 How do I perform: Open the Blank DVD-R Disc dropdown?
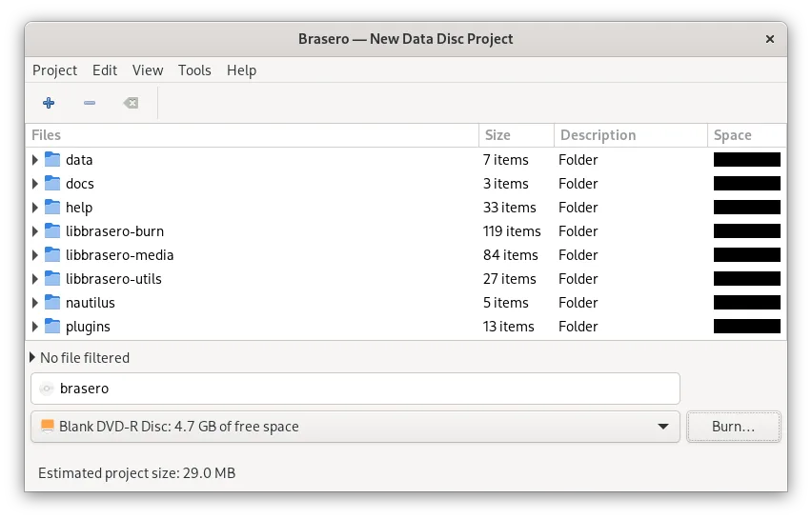click(x=355, y=427)
